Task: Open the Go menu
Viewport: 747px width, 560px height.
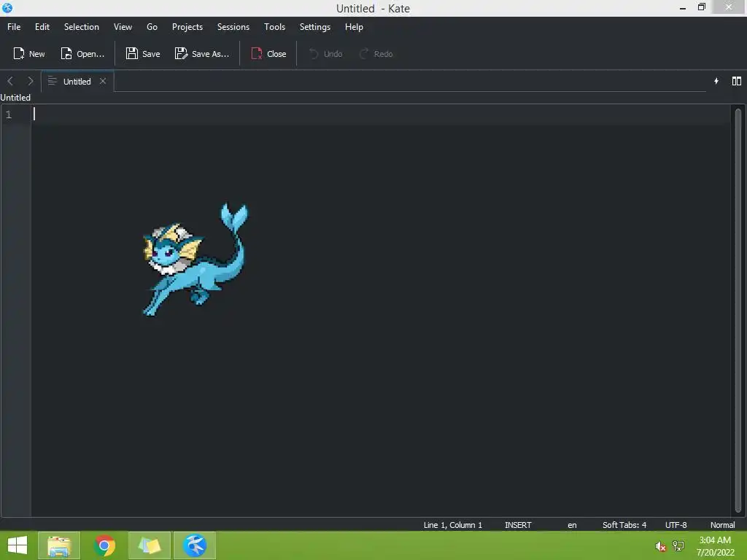Action: pyautogui.click(x=152, y=27)
